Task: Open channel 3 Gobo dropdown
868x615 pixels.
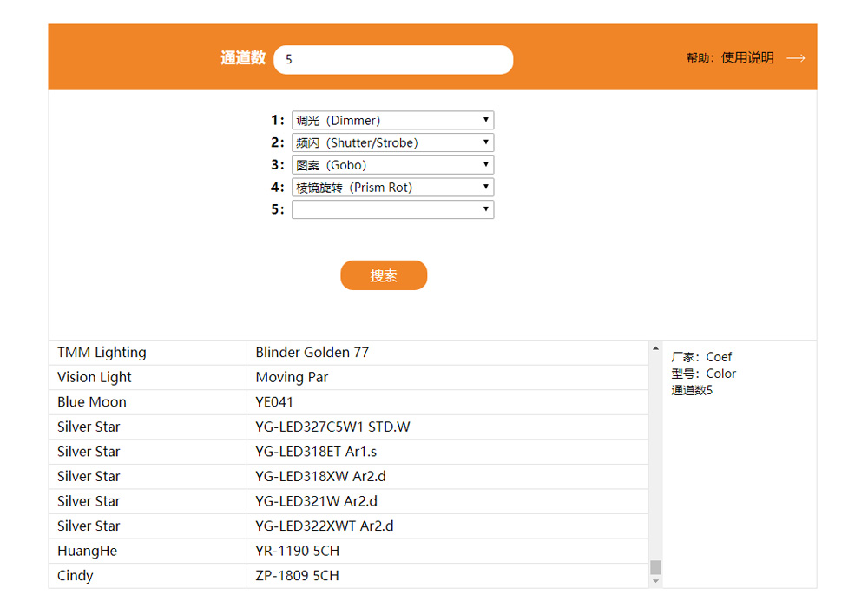Action: pyautogui.click(x=392, y=165)
